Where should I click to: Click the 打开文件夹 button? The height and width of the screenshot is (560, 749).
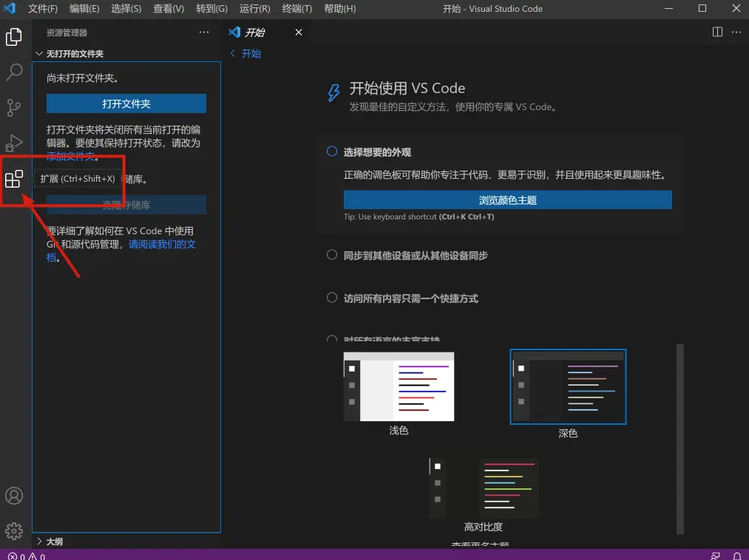click(x=126, y=103)
